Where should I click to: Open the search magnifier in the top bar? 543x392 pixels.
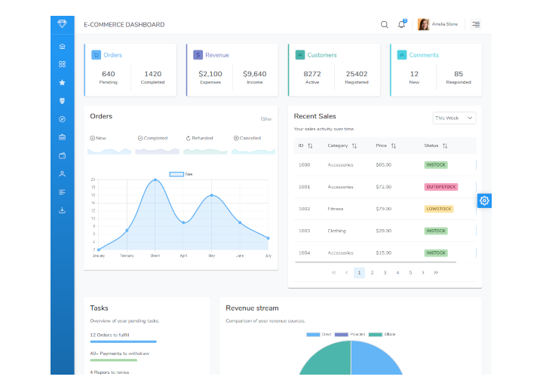click(385, 25)
